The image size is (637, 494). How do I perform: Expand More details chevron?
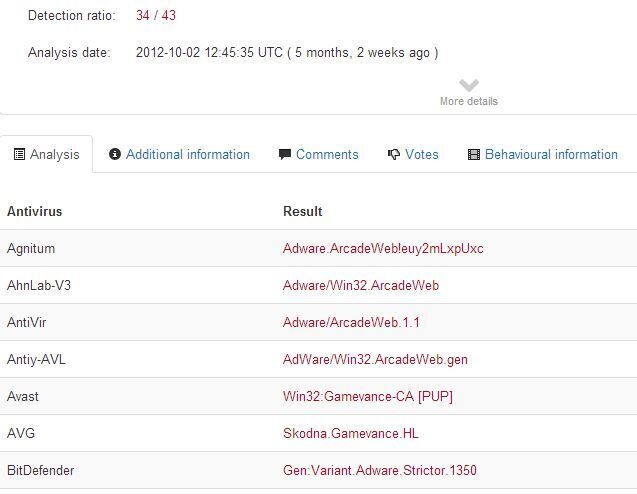(x=469, y=86)
